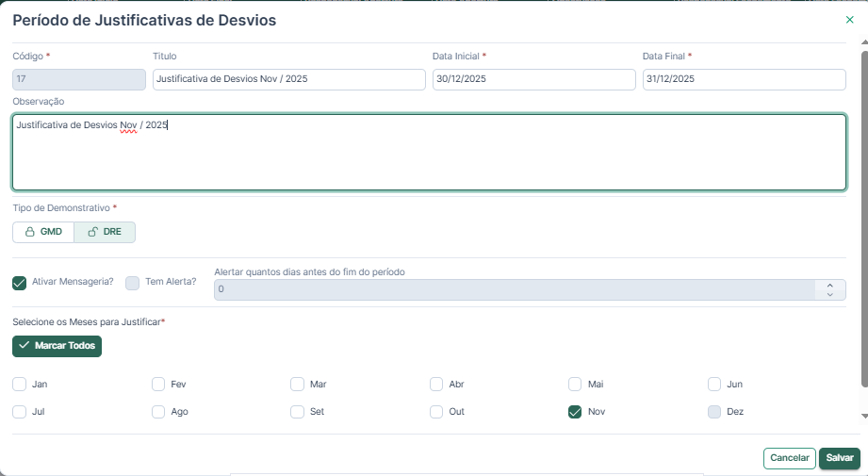
Task: Click the Data Inicial date field
Action: [533, 80]
